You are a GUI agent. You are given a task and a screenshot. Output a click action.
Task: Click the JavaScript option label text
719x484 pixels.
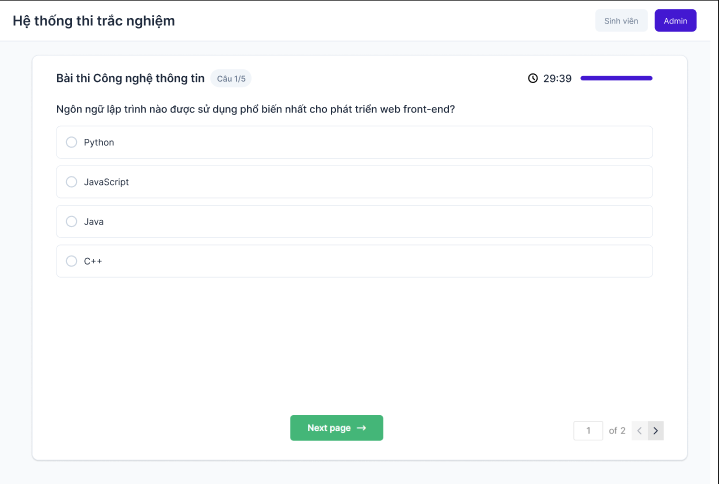[x=106, y=182]
